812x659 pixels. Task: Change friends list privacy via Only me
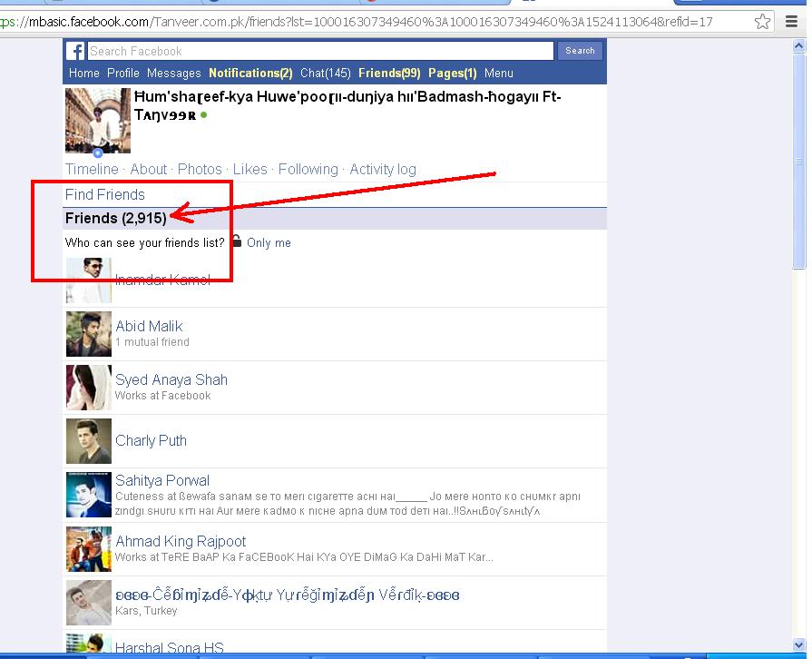(x=269, y=242)
